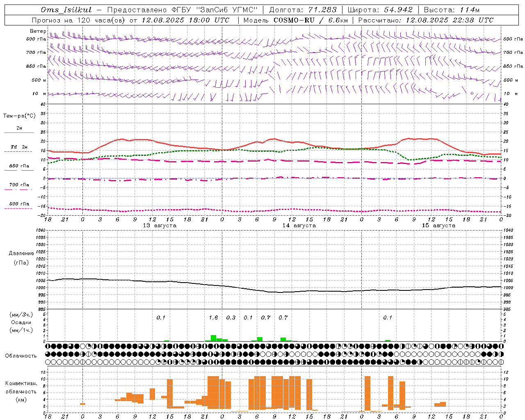Click the "1.6" precipitation amount value
The image size is (525, 420).
coord(213,317)
